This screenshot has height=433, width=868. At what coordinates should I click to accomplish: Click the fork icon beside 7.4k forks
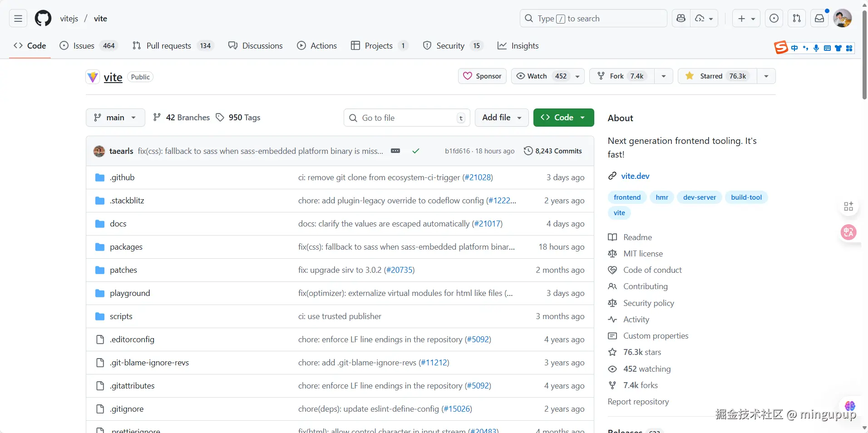click(612, 385)
